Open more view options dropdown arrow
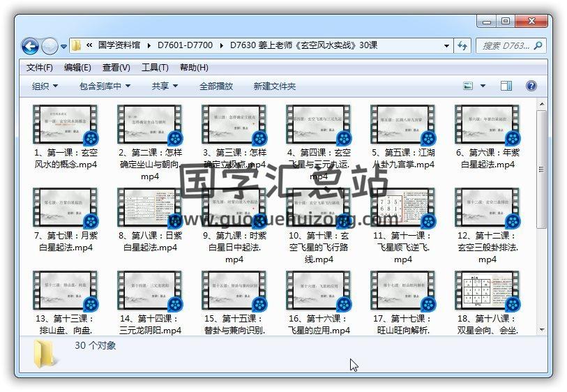567x392 pixels. pyautogui.click(x=483, y=86)
